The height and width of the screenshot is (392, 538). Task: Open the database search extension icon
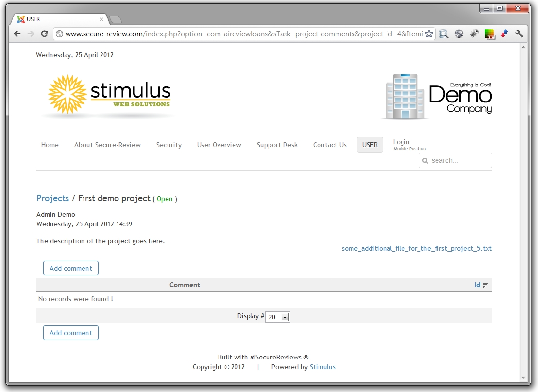[x=444, y=34]
